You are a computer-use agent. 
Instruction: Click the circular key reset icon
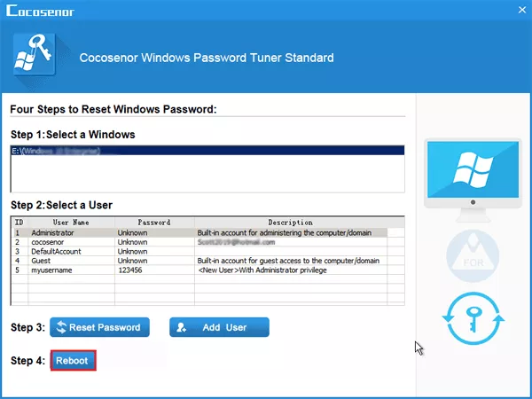pos(473,319)
